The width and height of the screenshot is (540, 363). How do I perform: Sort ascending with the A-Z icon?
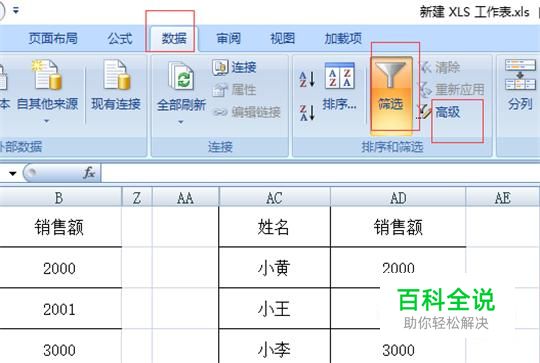coord(307,79)
